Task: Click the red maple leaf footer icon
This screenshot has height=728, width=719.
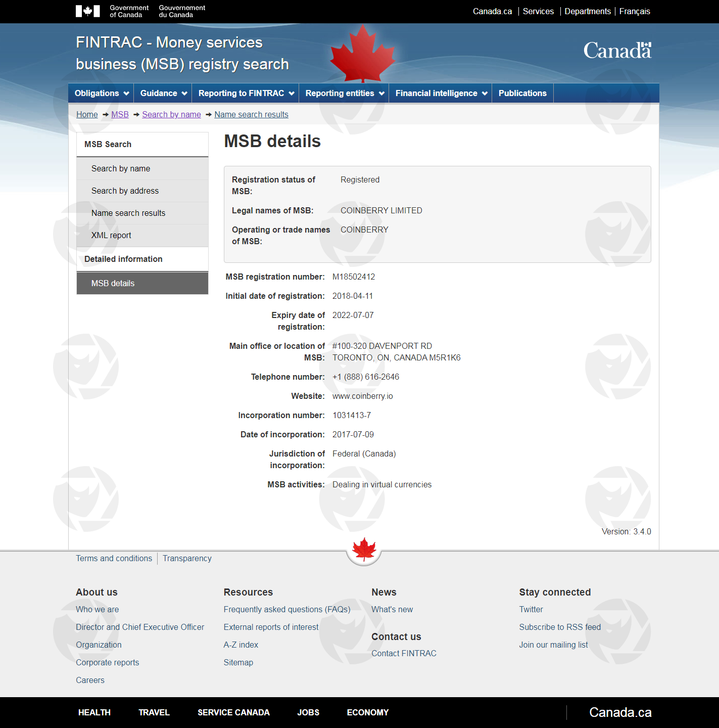Action: tap(364, 550)
